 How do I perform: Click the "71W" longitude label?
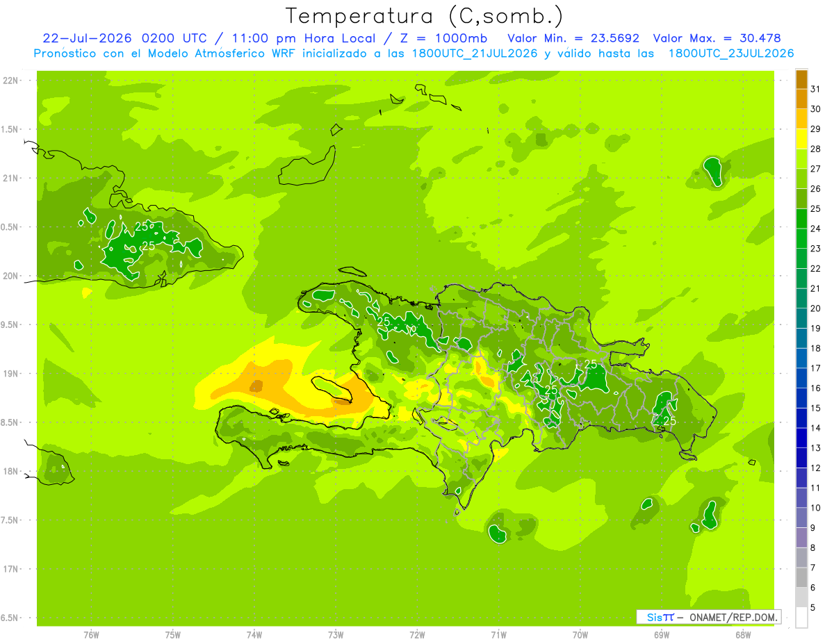(498, 634)
